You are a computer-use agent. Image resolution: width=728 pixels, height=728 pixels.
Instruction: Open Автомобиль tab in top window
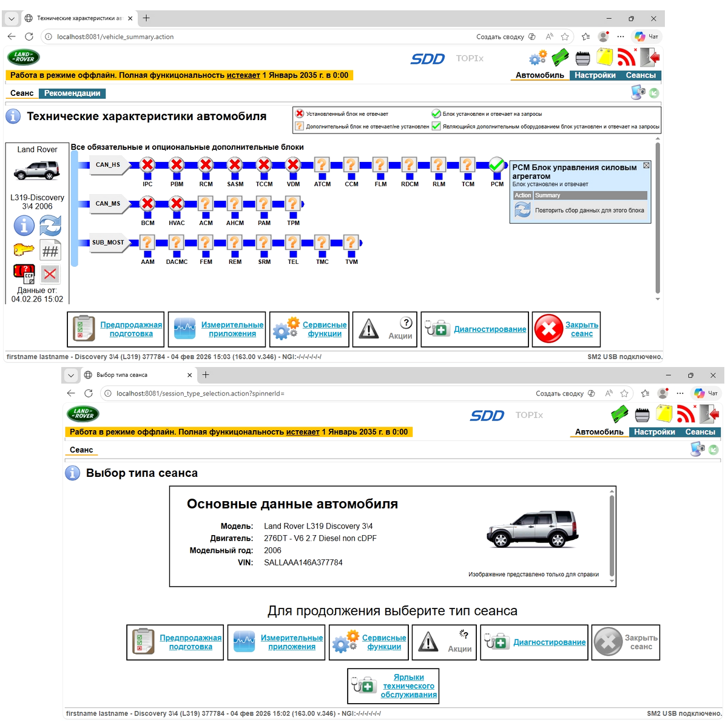[x=540, y=75]
